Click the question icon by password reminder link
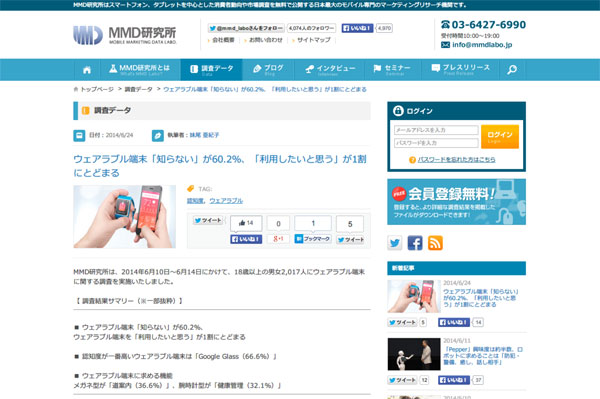 412,160
